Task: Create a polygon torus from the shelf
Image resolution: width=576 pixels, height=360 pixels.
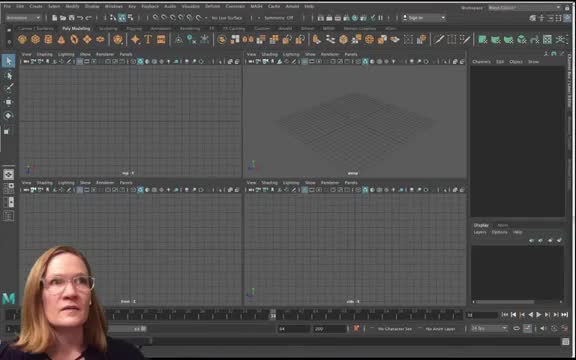Action: pyautogui.click(x=74, y=39)
